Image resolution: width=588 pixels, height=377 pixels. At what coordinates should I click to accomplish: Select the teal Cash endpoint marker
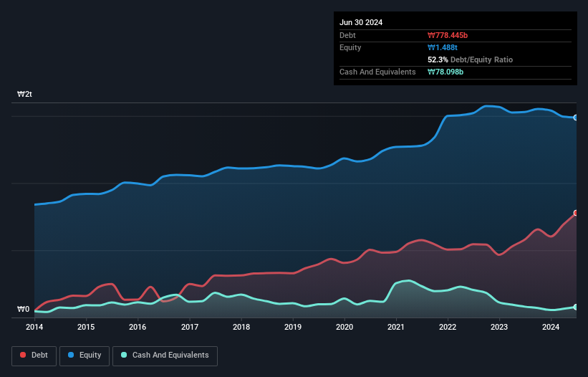coord(576,307)
